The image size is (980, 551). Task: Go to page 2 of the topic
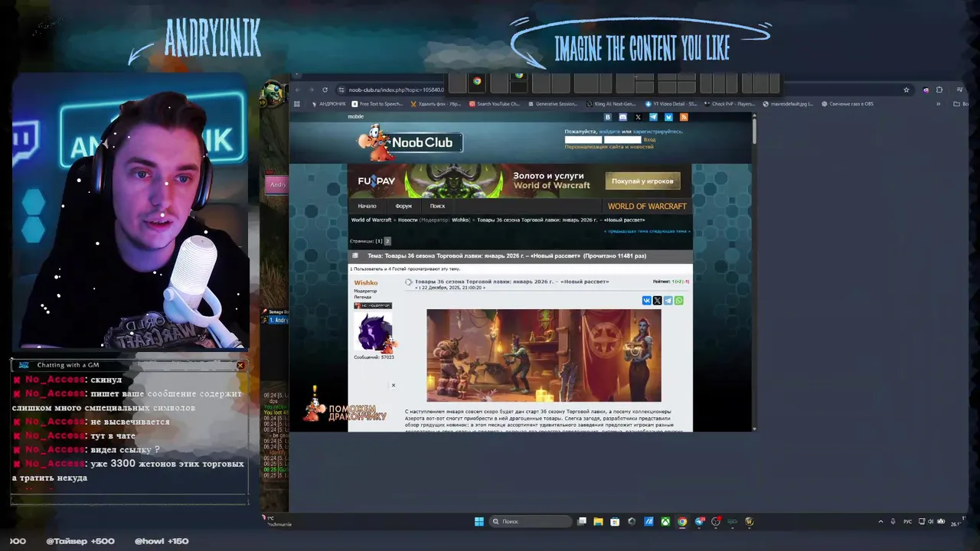pyautogui.click(x=387, y=241)
